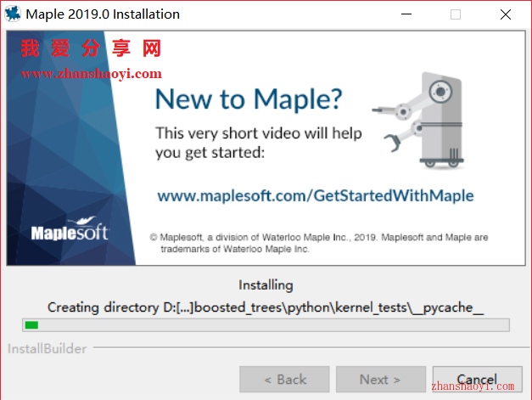
Task: Close the Maple installer window
Action: point(505,14)
